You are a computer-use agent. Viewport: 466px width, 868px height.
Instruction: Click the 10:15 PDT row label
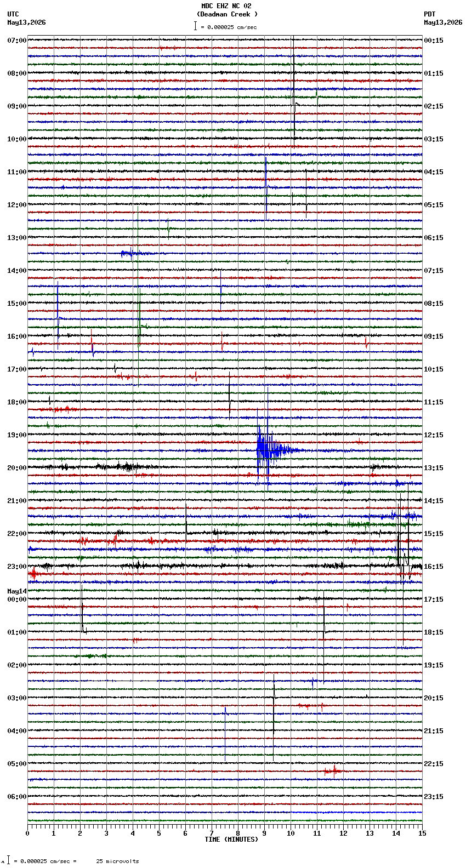click(x=434, y=369)
